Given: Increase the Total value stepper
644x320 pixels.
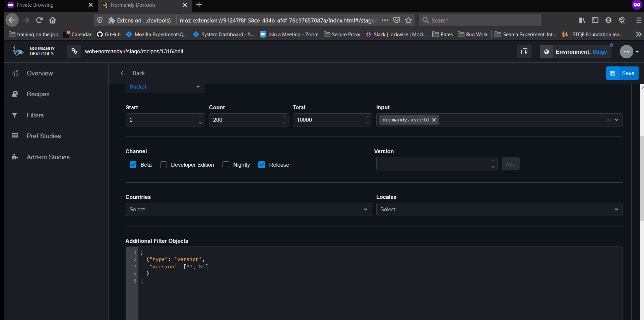Looking at the screenshot, I should pyautogui.click(x=368, y=117).
